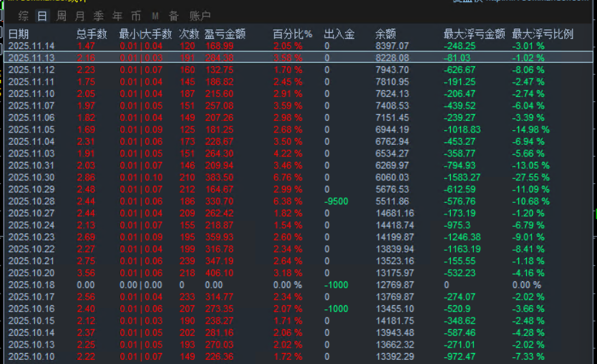Viewport: 597px width, 364px height.
Task: Click balance value 12769.87
Action: [x=395, y=285]
